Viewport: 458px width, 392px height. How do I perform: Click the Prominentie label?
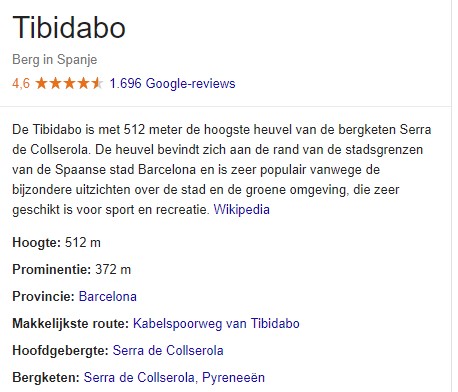(x=52, y=269)
